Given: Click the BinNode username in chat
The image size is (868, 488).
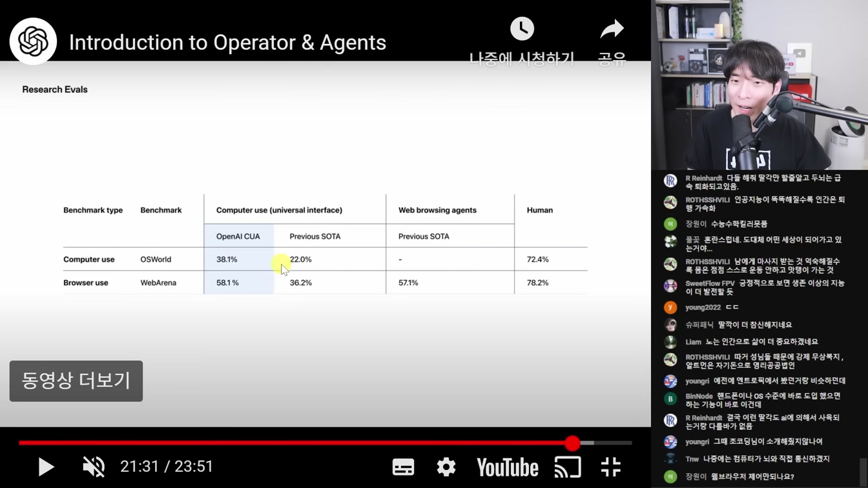Looking at the screenshot, I should [699, 396].
